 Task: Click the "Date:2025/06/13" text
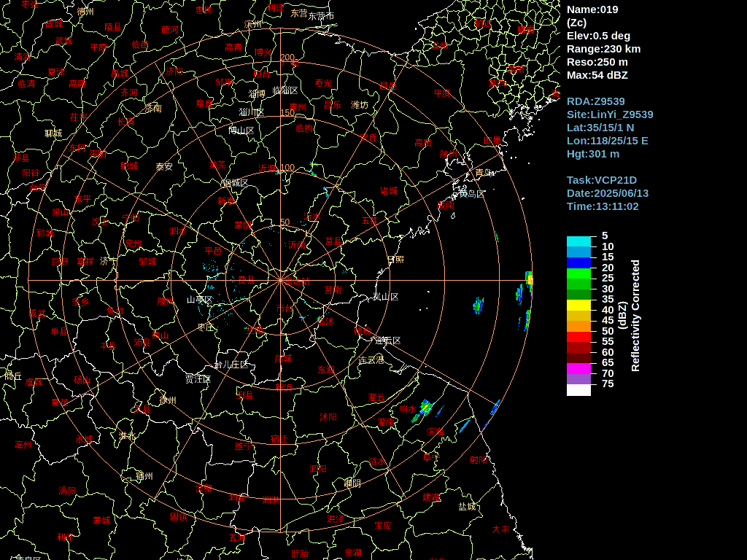point(608,193)
